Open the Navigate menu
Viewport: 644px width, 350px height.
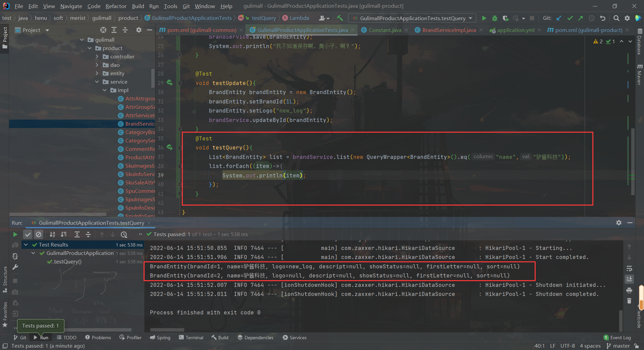pos(71,6)
